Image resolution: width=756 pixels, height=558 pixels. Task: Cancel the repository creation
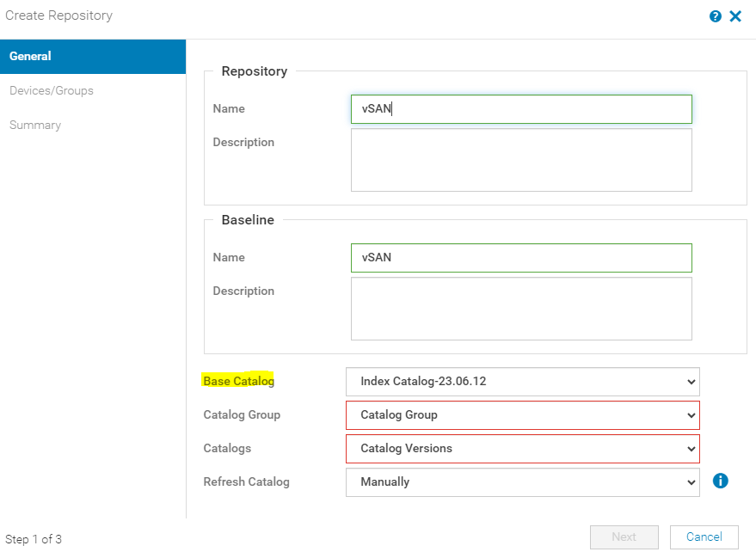pos(704,537)
